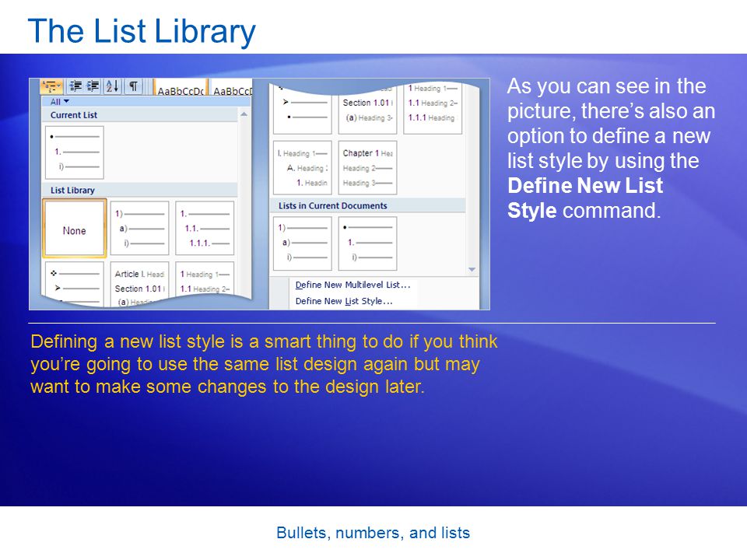Open the All filter dropdown
Screen dimensions: 747x560
click(x=60, y=101)
